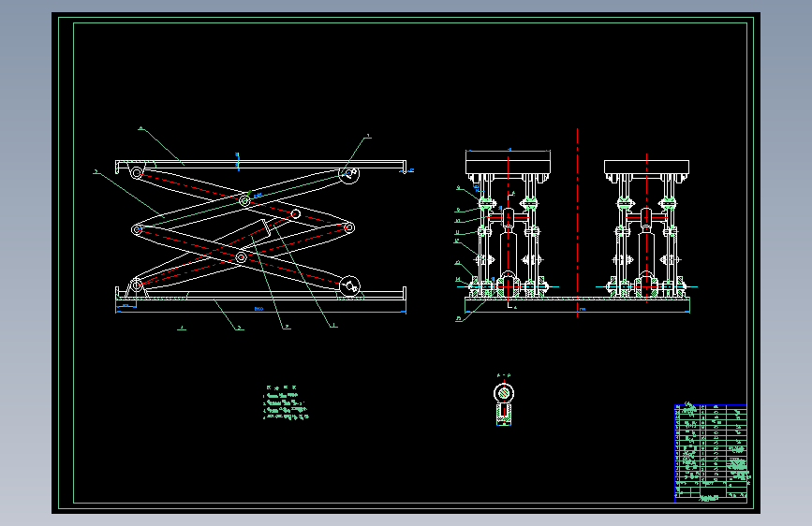Select the bottom base frame in the side view
The image size is (812, 526).
pyautogui.click(x=260, y=295)
